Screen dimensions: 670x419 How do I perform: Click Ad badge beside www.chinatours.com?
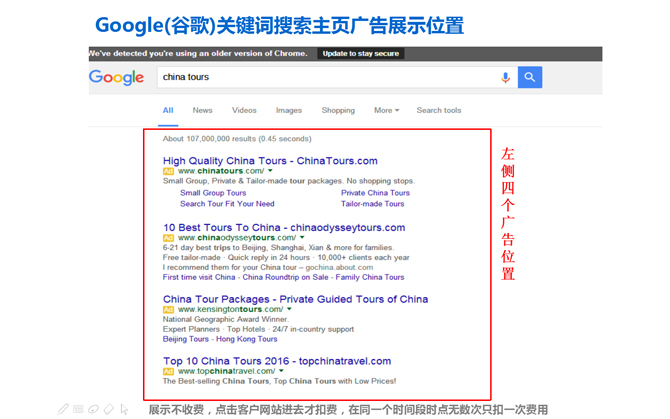pyautogui.click(x=168, y=171)
